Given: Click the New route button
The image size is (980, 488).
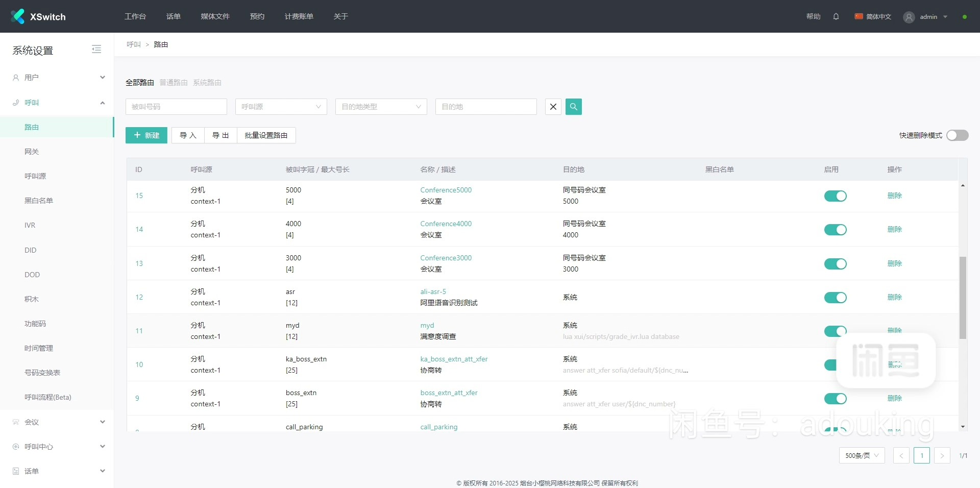Looking at the screenshot, I should 146,135.
